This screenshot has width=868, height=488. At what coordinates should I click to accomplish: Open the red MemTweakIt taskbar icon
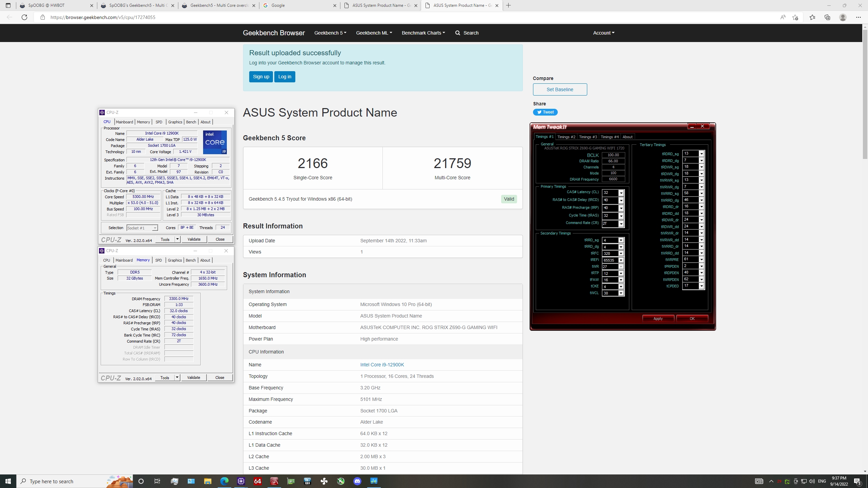tap(274, 481)
